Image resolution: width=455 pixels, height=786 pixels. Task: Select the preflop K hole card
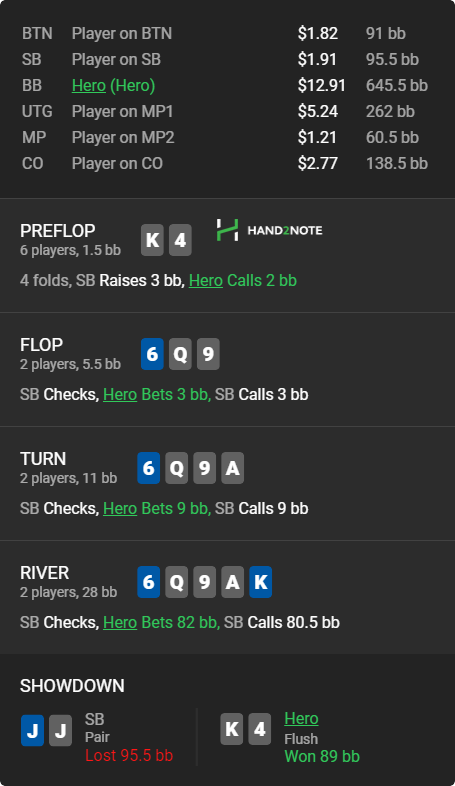(152, 240)
